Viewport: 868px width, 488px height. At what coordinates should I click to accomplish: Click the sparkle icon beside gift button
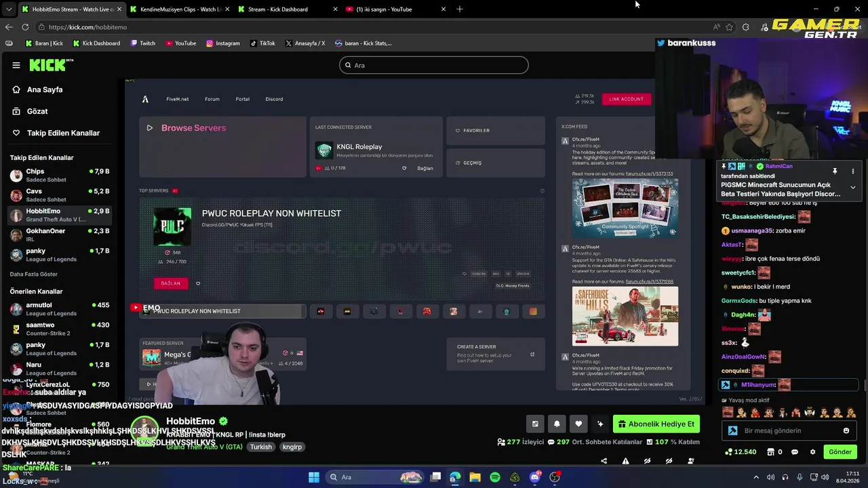tap(600, 424)
